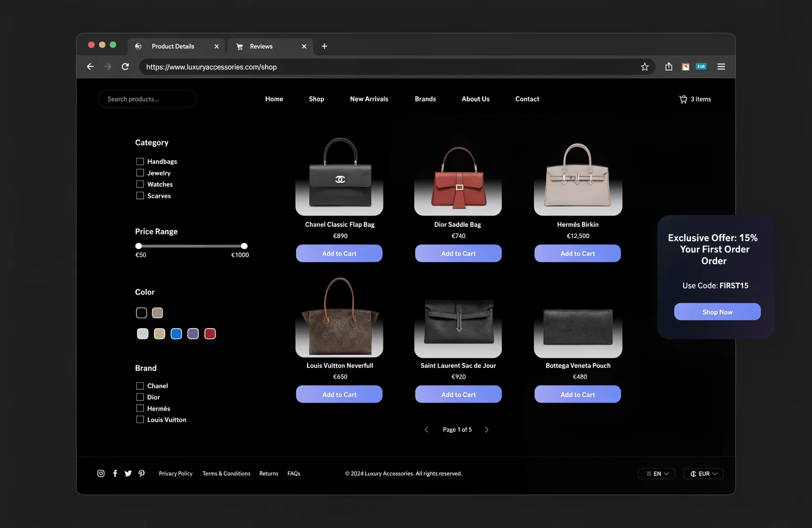This screenshot has height=528, width=812.
Task: Select the taupe swatch beside the black swatch
Action: [x=157, y=313]
